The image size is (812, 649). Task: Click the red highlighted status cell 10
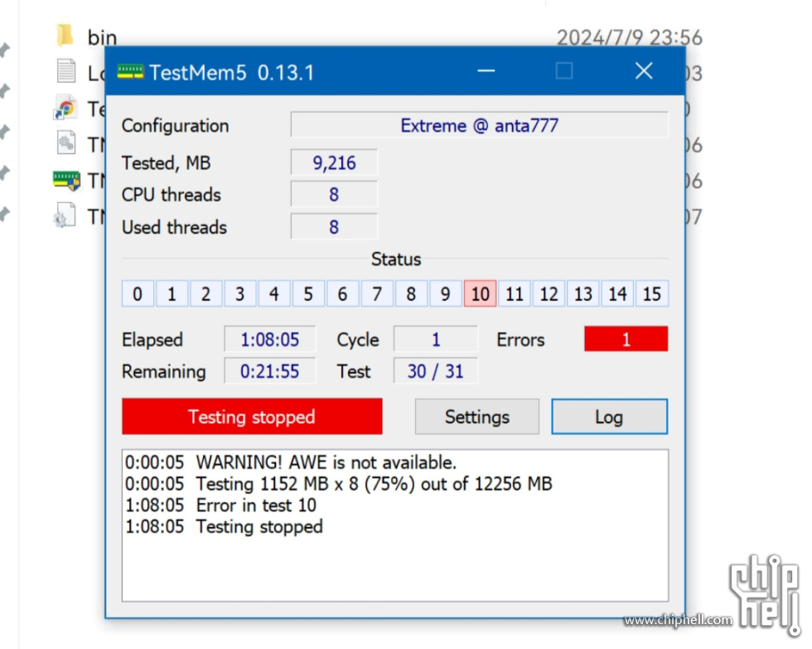[480, 293]
